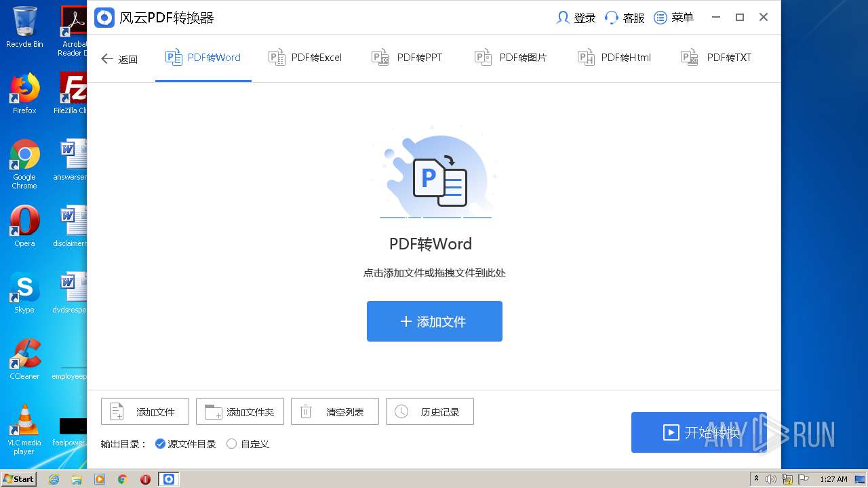The width and height of the screenshot is (868, 488).
Task: Click the 风云PDF转换器 logo icon
Action: click(104, 18)
